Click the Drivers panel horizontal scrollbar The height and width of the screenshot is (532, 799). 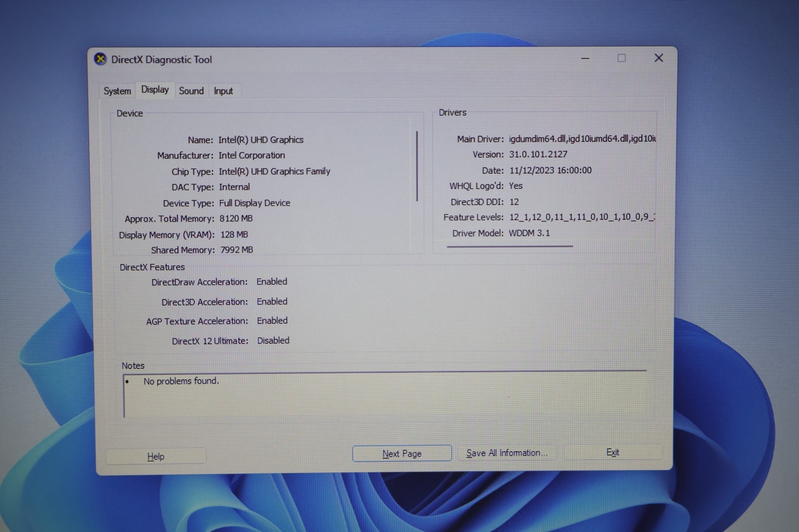point(510,246)
